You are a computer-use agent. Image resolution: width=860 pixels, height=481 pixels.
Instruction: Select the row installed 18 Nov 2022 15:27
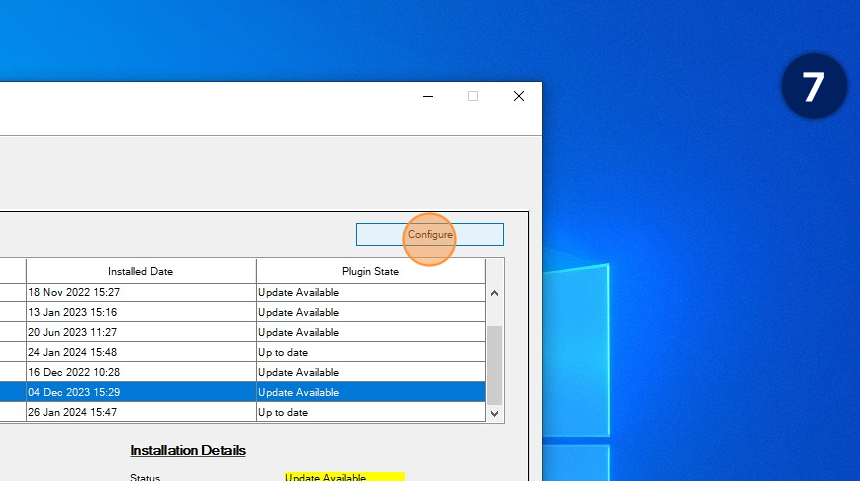(140, 292)
